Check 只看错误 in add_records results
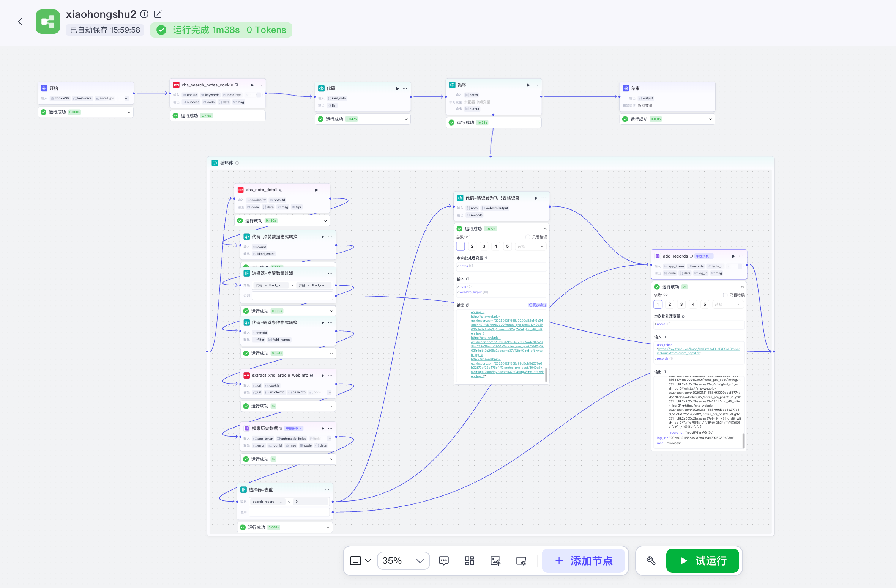 [725, 295]
